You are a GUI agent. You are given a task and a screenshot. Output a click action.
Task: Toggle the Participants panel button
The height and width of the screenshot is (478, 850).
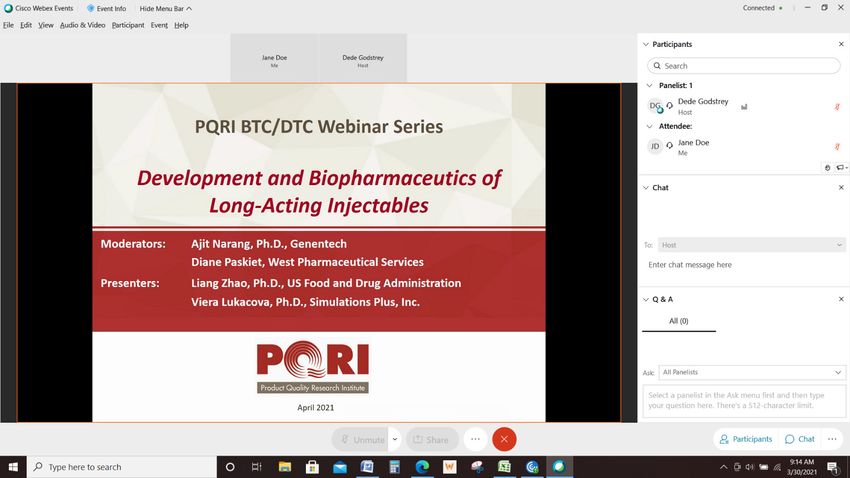point(745,439)
